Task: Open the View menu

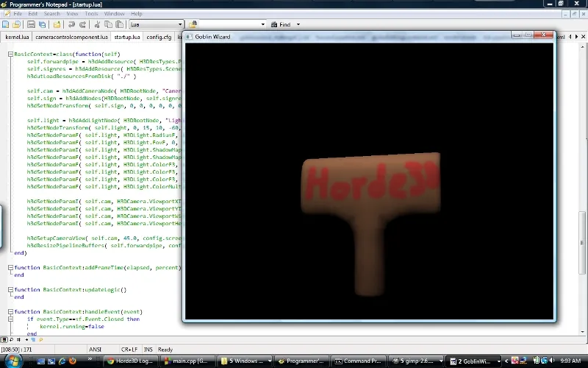Action: [x=72, y=13]
